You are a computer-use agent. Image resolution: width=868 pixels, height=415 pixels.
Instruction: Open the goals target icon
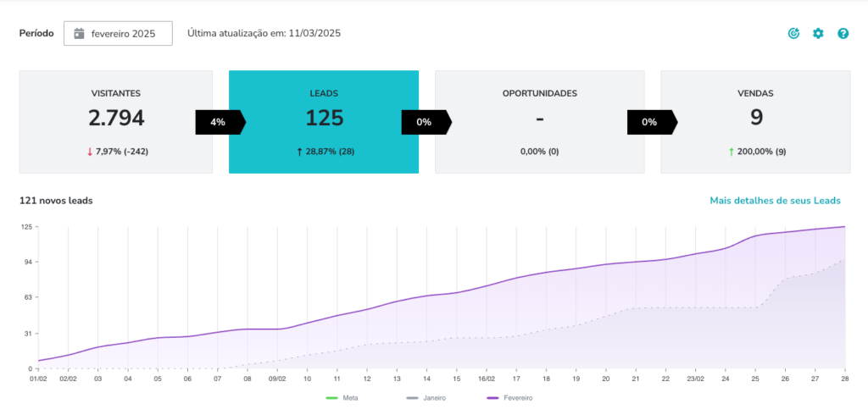click(793, 34)
